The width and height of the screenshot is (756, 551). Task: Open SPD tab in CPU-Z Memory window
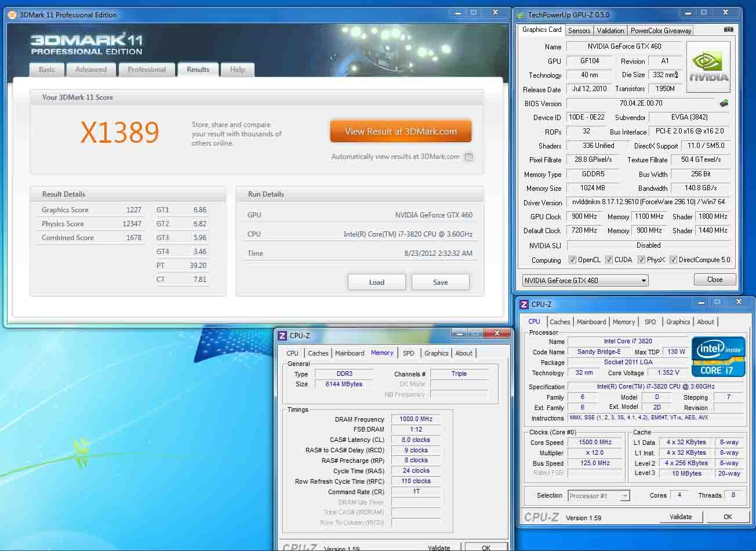[409, 353]
